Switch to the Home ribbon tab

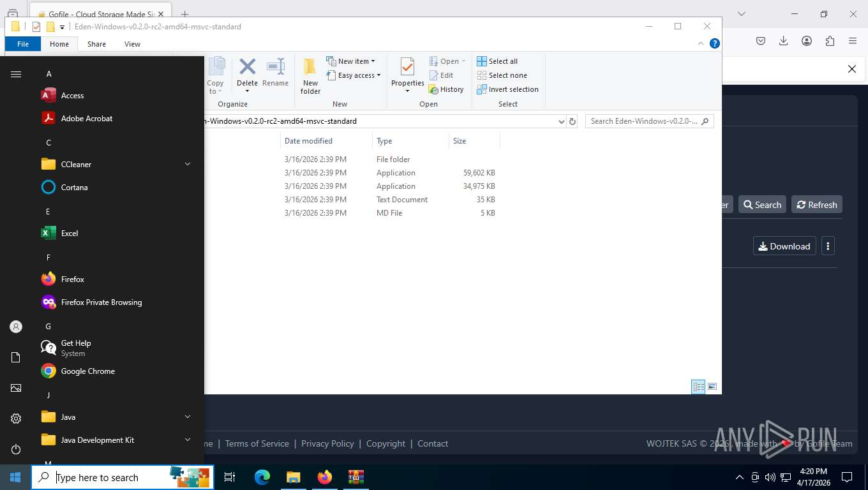pos(59,44)
